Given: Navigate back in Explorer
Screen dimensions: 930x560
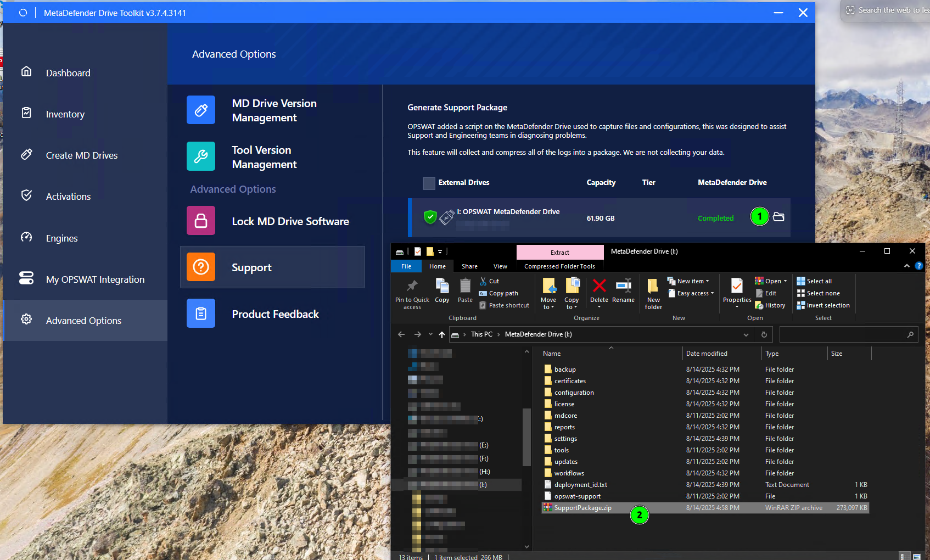Looking at the screenshot, I should coord(401,334).
